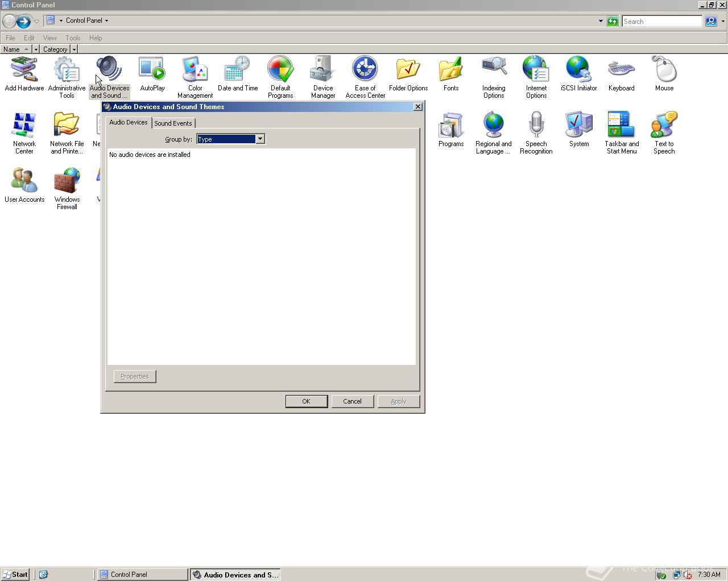Open Folder Options icon
This screenshot has width=728, height=582.
(x=408, y=74)
